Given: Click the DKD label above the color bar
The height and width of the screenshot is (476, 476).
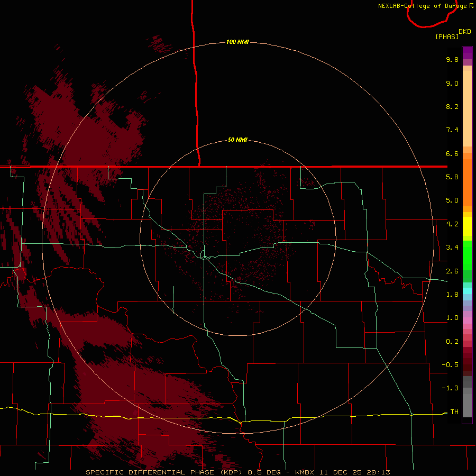Looking at the screenshot, I should tap(465, 32).
